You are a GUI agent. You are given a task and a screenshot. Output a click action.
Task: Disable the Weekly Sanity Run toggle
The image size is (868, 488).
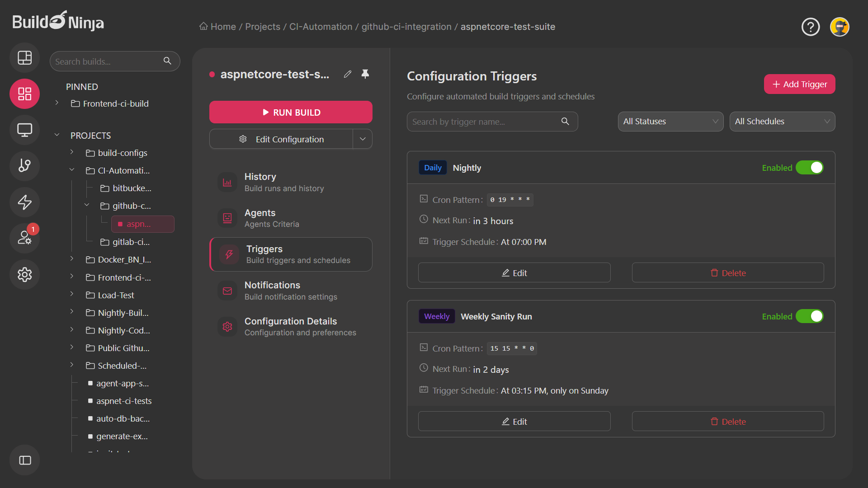coord(809,316)
